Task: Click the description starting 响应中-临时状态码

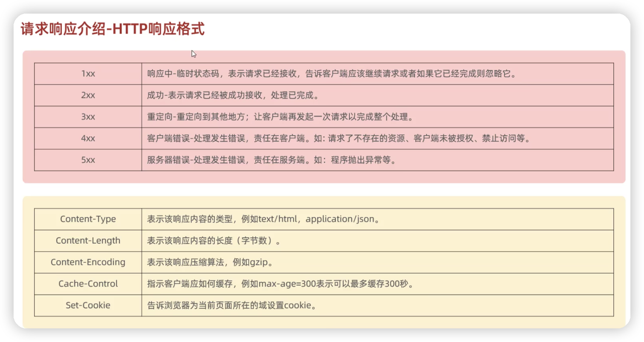Action: tap(332, 74)
